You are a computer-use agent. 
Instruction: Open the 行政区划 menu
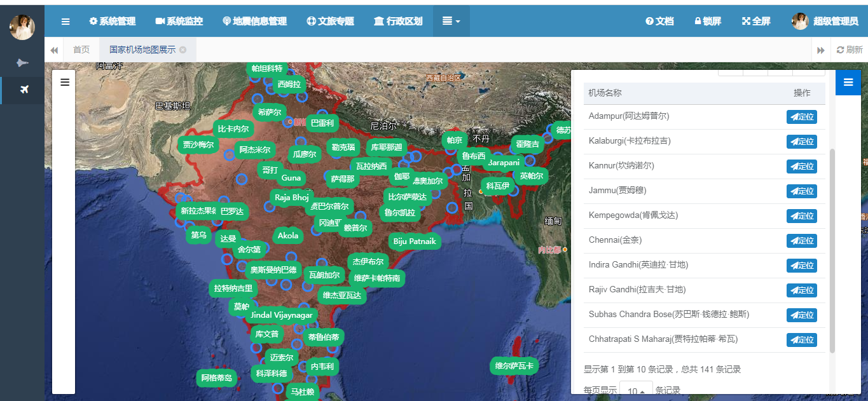click(399, 22)
